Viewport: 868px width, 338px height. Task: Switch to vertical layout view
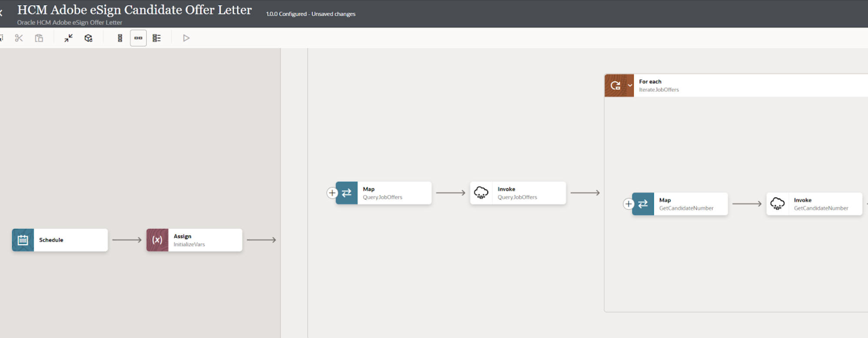[120, 38]
